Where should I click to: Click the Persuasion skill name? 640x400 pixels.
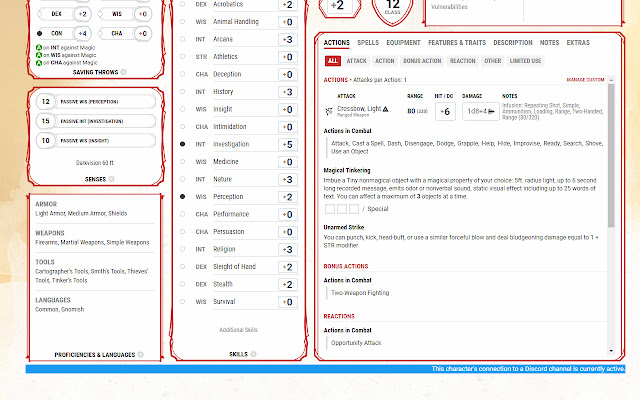229,231
